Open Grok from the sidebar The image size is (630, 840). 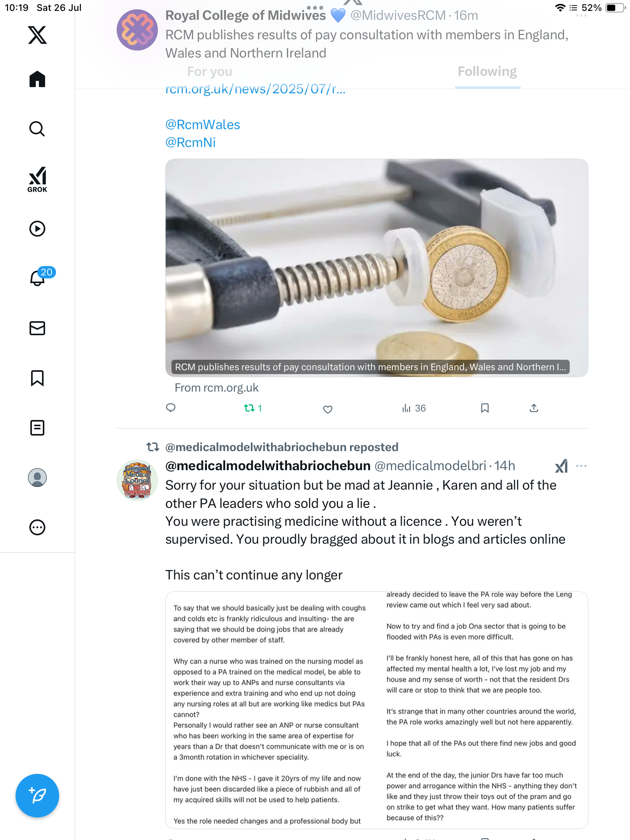coord(37,179)
